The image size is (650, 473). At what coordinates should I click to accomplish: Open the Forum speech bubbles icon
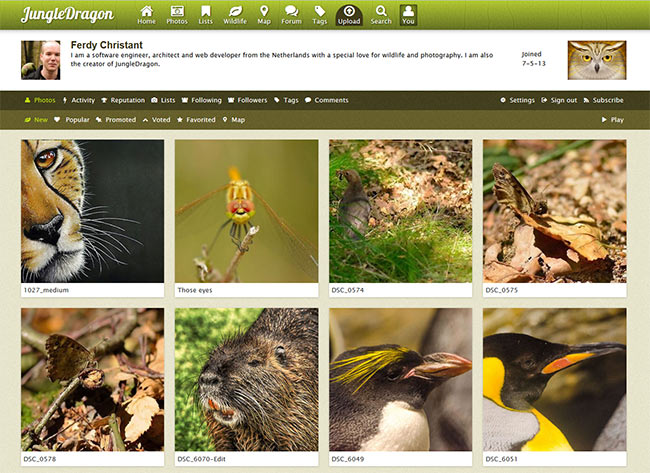coord(291,15)
